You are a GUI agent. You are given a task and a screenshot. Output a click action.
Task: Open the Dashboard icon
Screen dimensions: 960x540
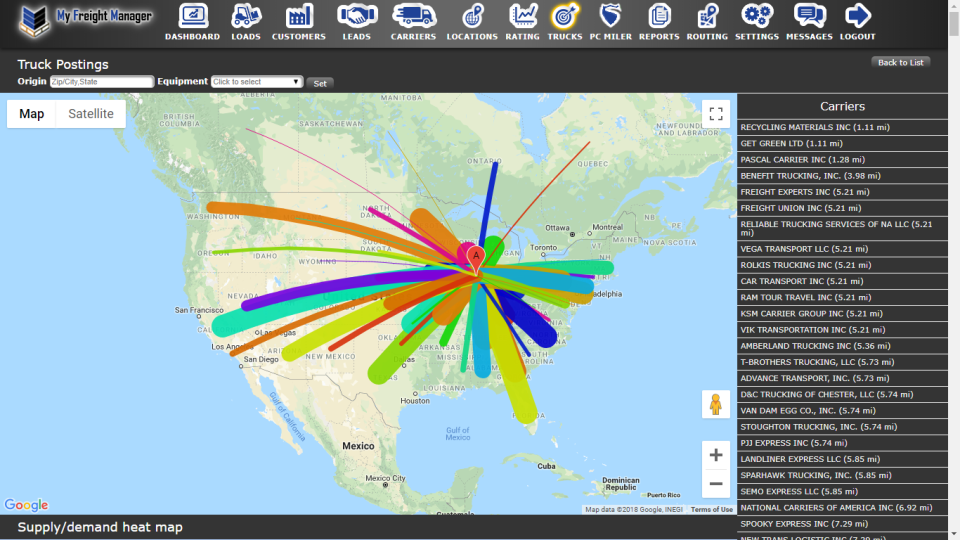tap(193, 16)
